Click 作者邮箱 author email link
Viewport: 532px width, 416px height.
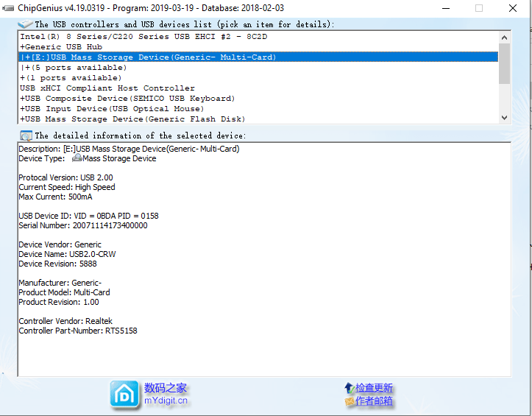pyautogui.click(x=374, y=401)
